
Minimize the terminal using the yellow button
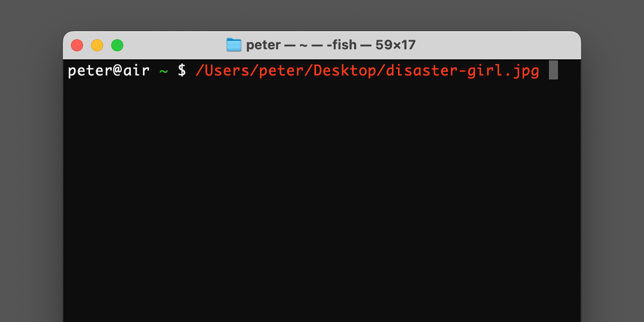97,45
